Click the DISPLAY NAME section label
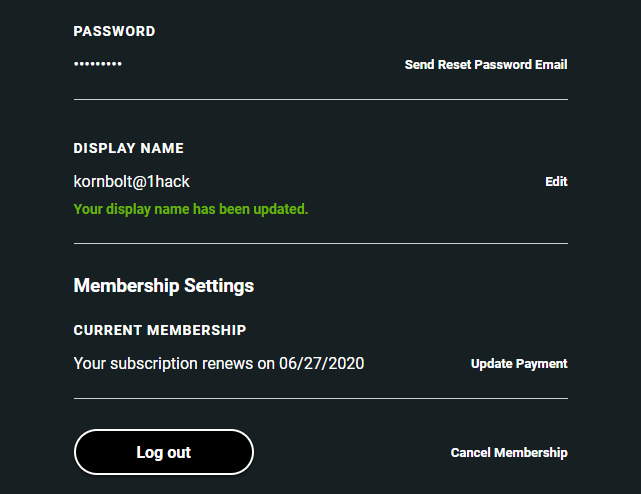This screenshot has height=494, width=641. tap(129, 148)
